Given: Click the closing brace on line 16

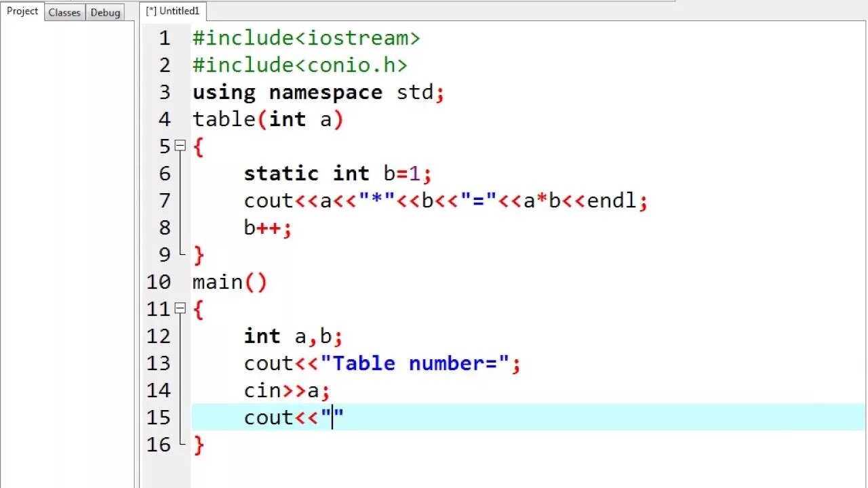Looking at the screenshot, I should [x=199, y=445].
